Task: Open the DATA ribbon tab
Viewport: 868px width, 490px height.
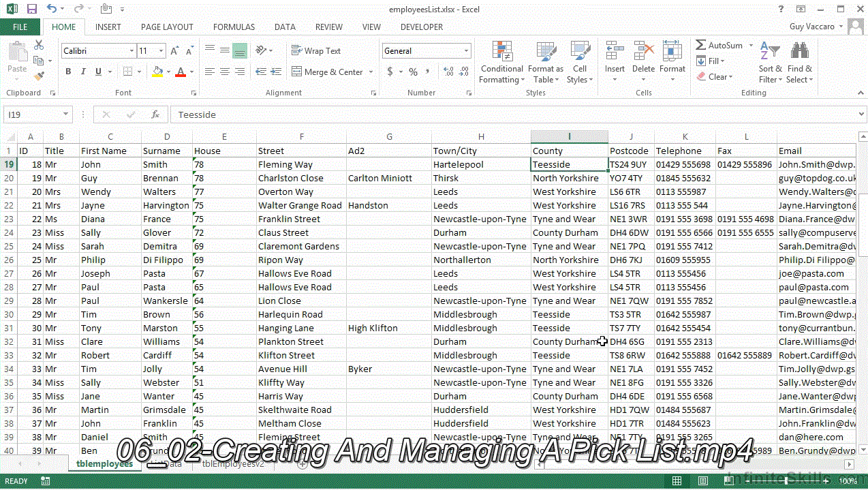Action: 285,27
